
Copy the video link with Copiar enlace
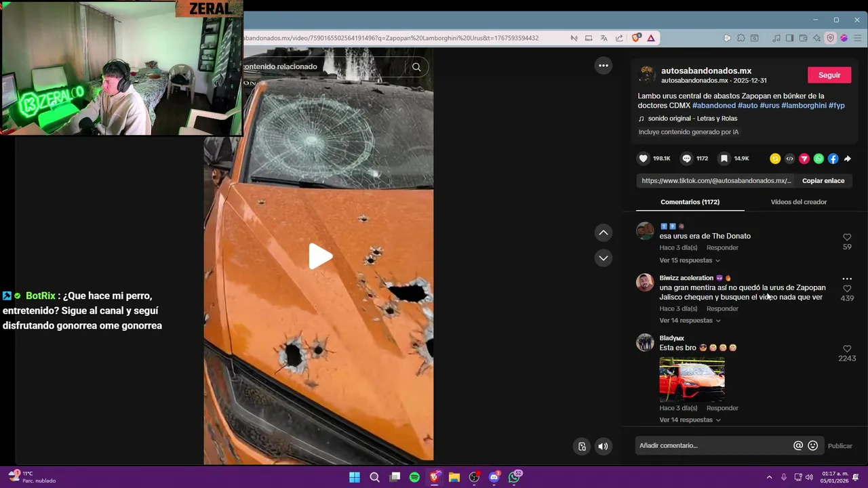coord(823,181)
